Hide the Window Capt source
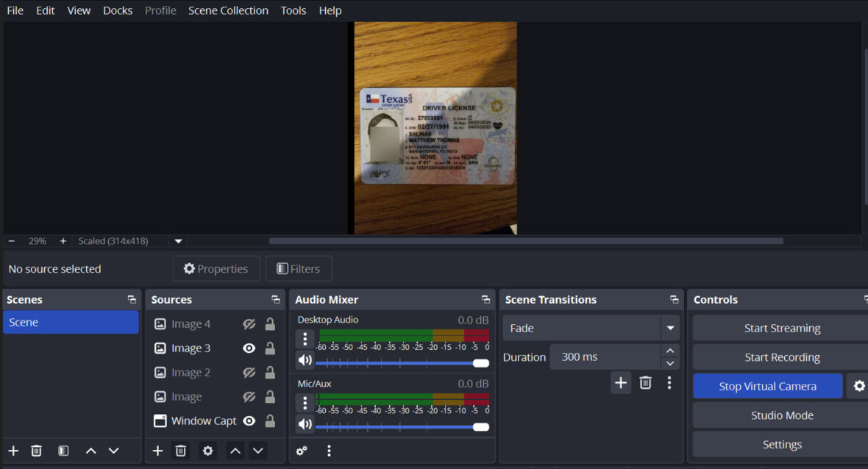The width and height of the screenshot is (868, 469). 249,420
